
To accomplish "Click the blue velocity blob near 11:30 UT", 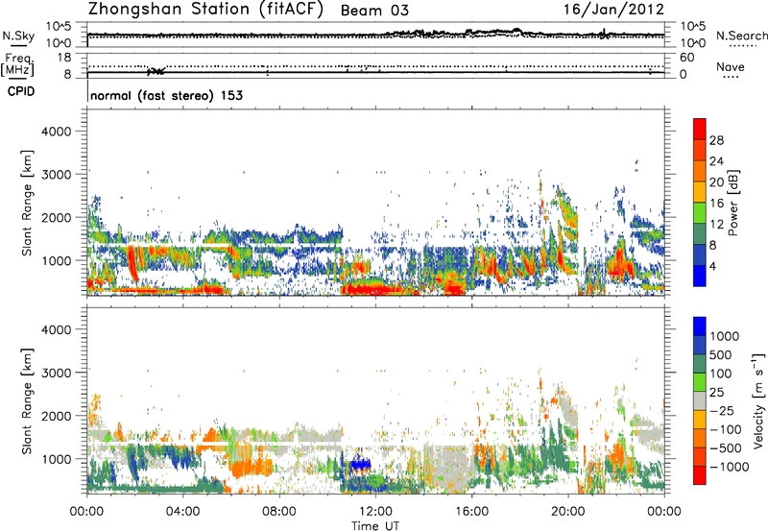I will [x=361, y=465].
